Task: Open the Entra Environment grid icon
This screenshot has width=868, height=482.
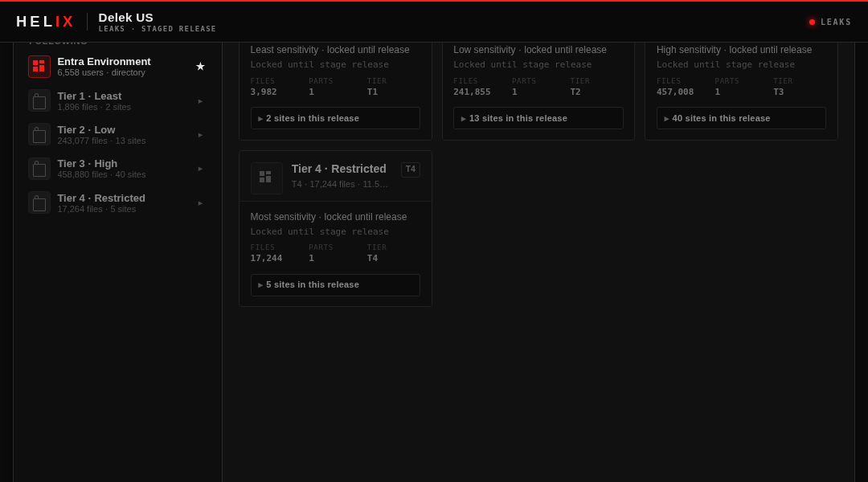Action: [39, 67]
